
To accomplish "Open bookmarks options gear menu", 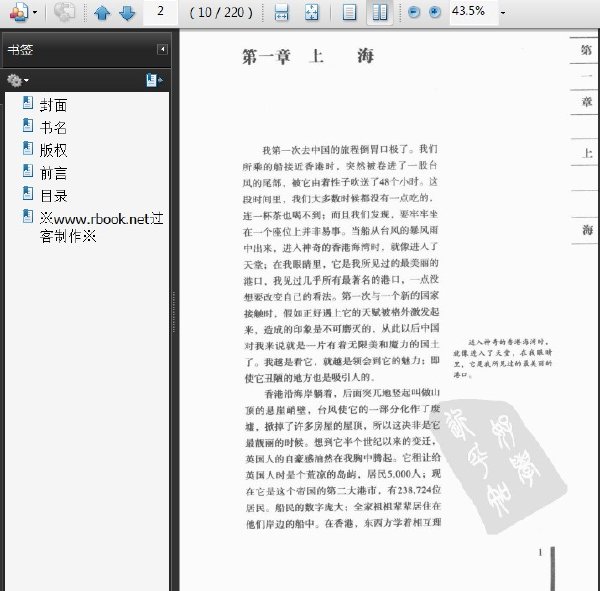I will 18,80.
